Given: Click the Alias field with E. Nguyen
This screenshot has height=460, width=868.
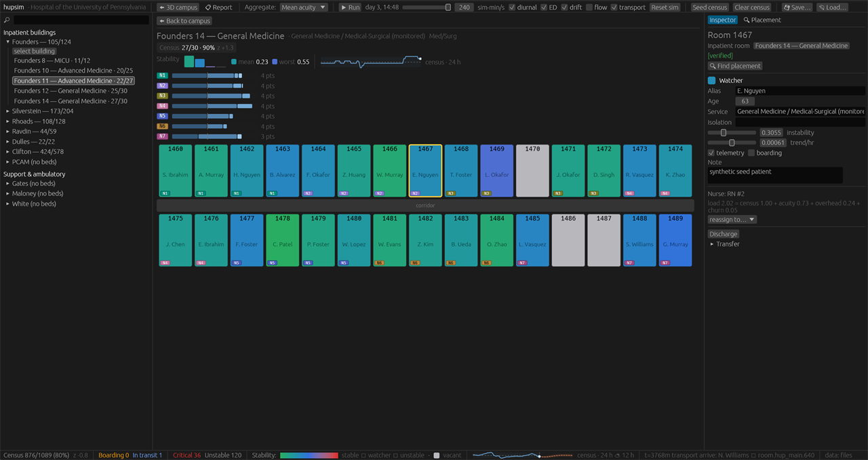Looking at the screenshot, I should (800, 91).
